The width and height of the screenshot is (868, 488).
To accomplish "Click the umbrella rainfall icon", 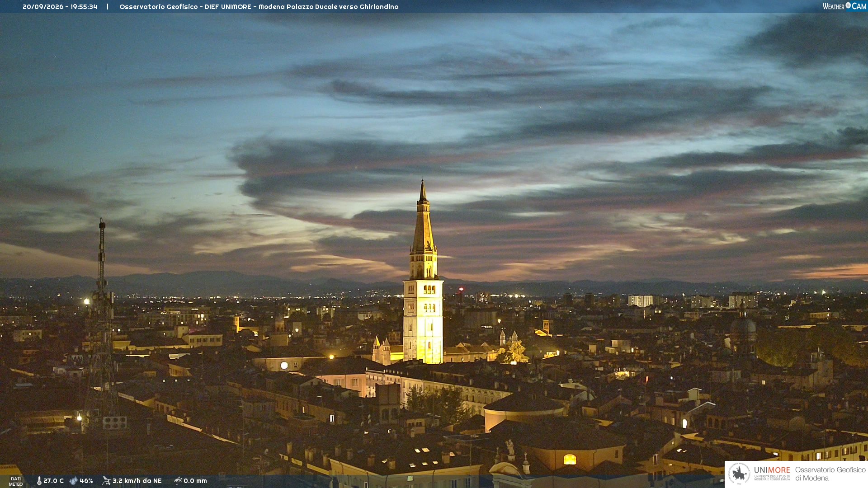I will coord(178,481).
